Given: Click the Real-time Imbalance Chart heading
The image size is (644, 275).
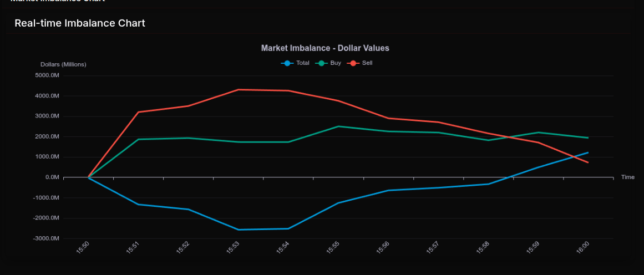Looking at the screenshot, I should click(80, 23).
